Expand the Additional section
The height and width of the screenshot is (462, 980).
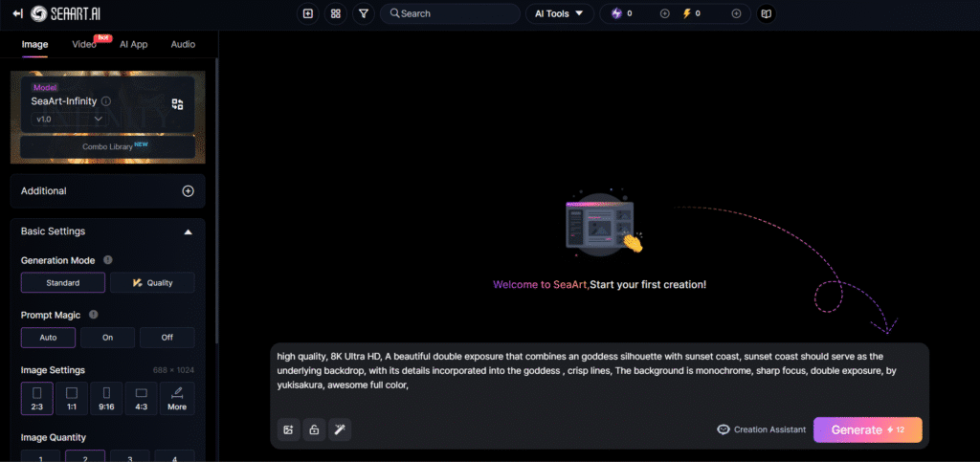click(x=188, y=190)
